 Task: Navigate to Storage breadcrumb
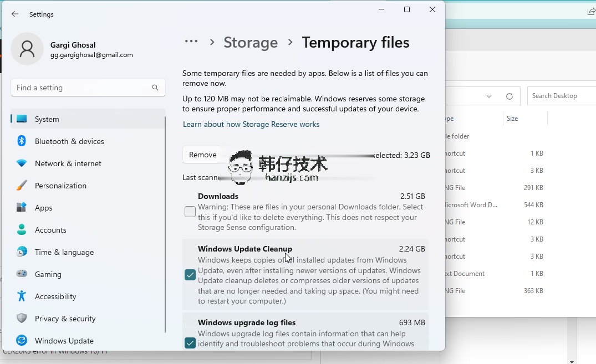pyautogui.click(x=251, y=43)
